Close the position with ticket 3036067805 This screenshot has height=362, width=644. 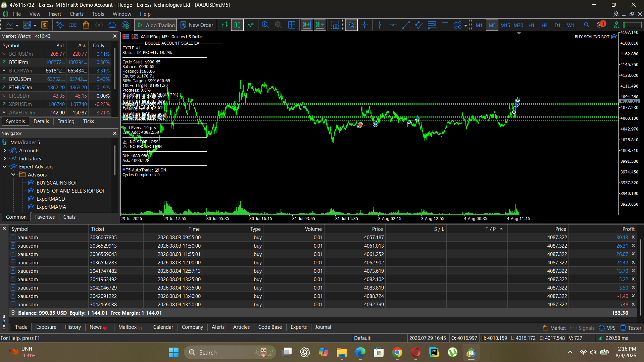pos(633,237)
